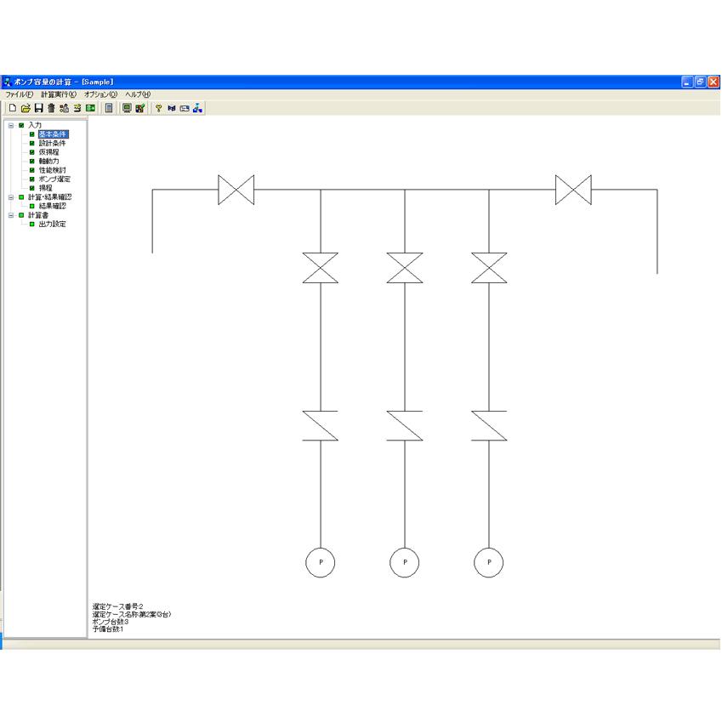This screenshot has width=728, height=728.
Task: Open the ファイル(F) menu
Action: tap(19, 94)
